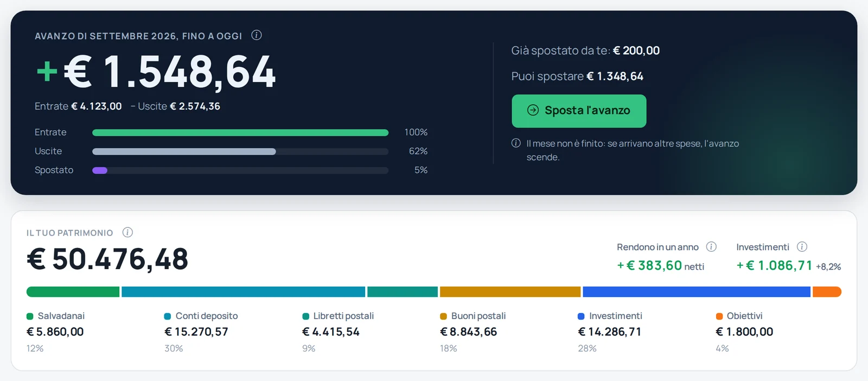Click the 100% Entrate percentage
Screen dimensions: 868x381
[416, 132]
